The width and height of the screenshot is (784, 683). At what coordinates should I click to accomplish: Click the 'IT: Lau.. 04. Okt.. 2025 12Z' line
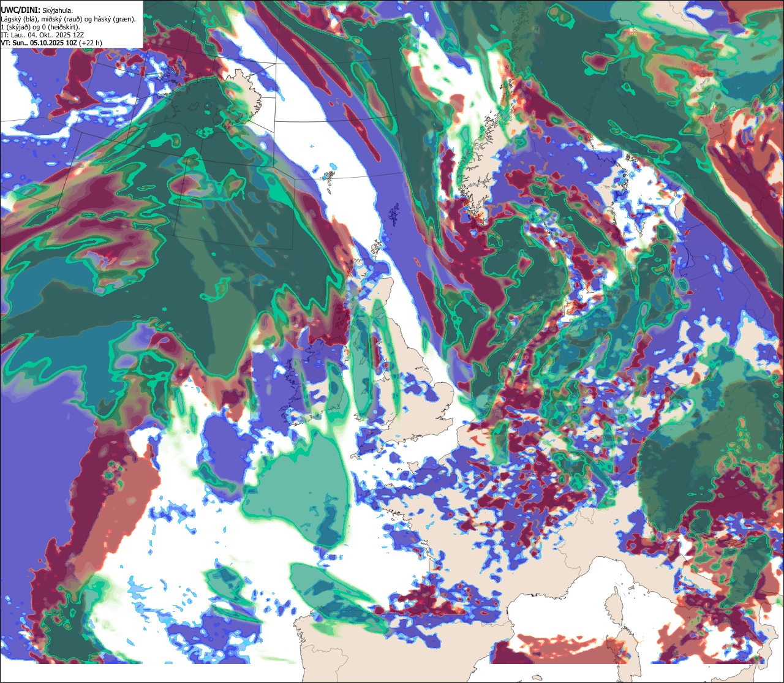42,35
